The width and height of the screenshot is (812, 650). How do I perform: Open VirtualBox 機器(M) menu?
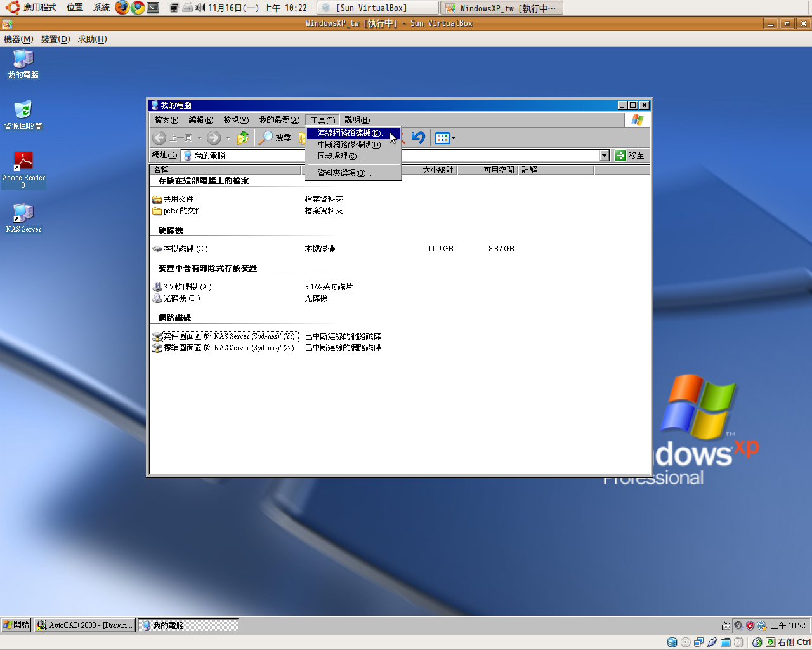(x=18, y=39)
